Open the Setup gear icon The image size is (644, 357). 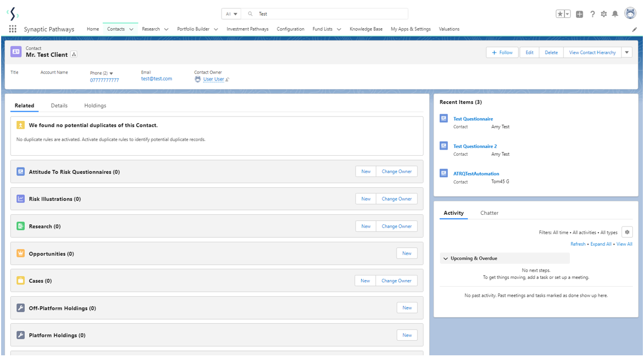[x=604, y=14]
